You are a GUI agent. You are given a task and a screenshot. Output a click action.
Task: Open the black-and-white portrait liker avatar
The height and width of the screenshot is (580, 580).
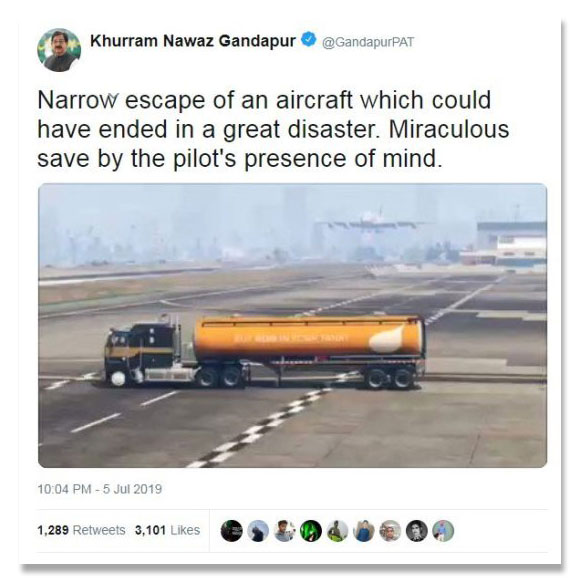pos(417,531)
